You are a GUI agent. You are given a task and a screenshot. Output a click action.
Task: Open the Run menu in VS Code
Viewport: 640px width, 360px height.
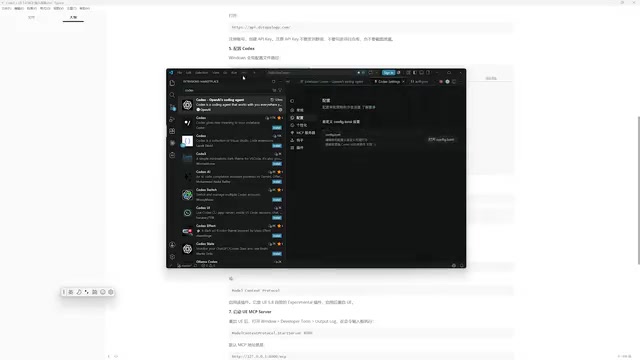point(234,73)
